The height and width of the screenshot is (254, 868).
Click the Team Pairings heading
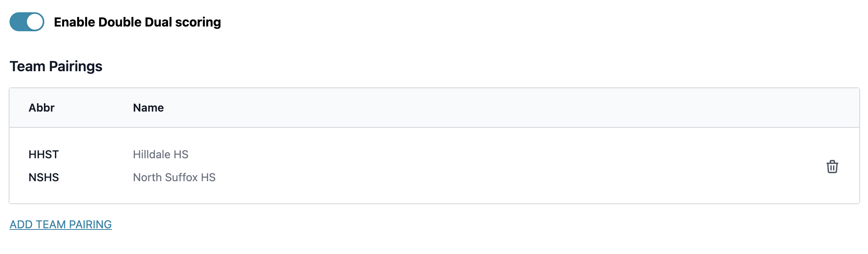click(56, 66)
